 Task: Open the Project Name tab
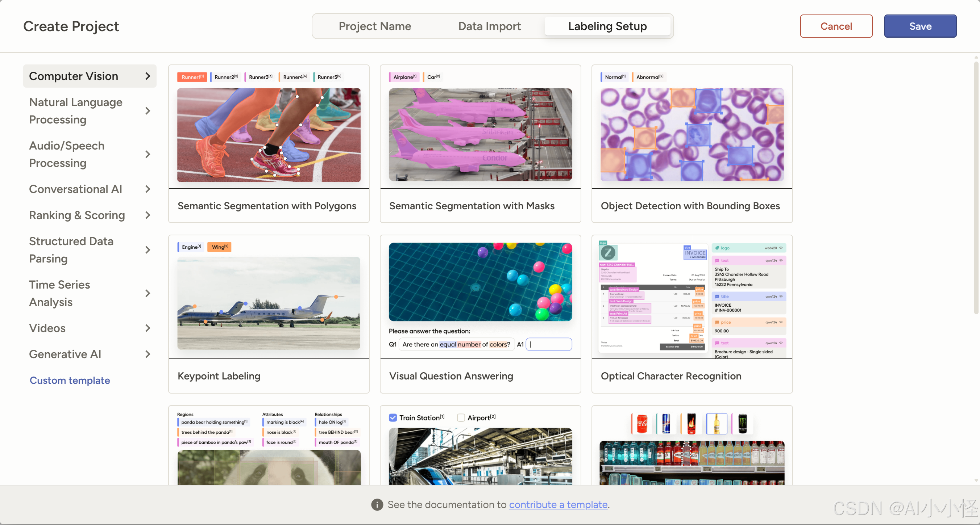[x=375, y=26]
